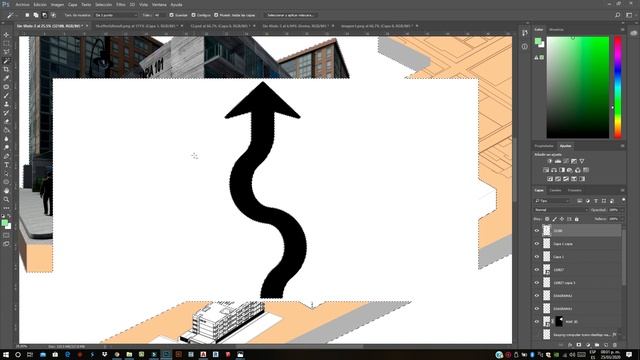This screenshot has width=640, height=360.
Task: Open the Color panel options menu
Action: (622, 30)
